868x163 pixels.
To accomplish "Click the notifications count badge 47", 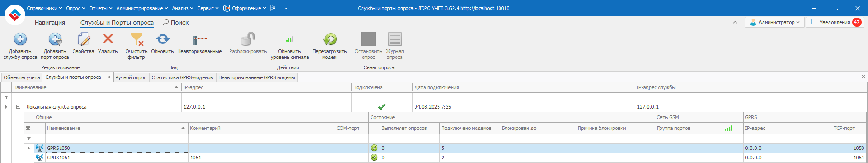I will point(857,22).
